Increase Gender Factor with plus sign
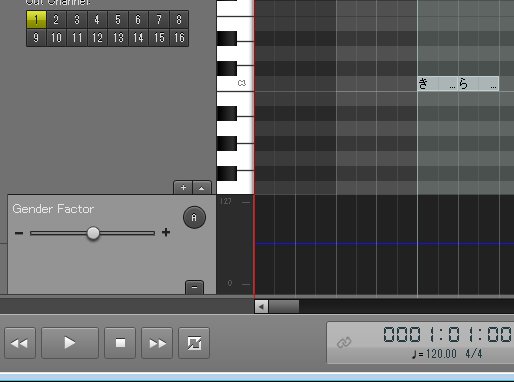Screen dimensions: 514x382 click(166, 232)
